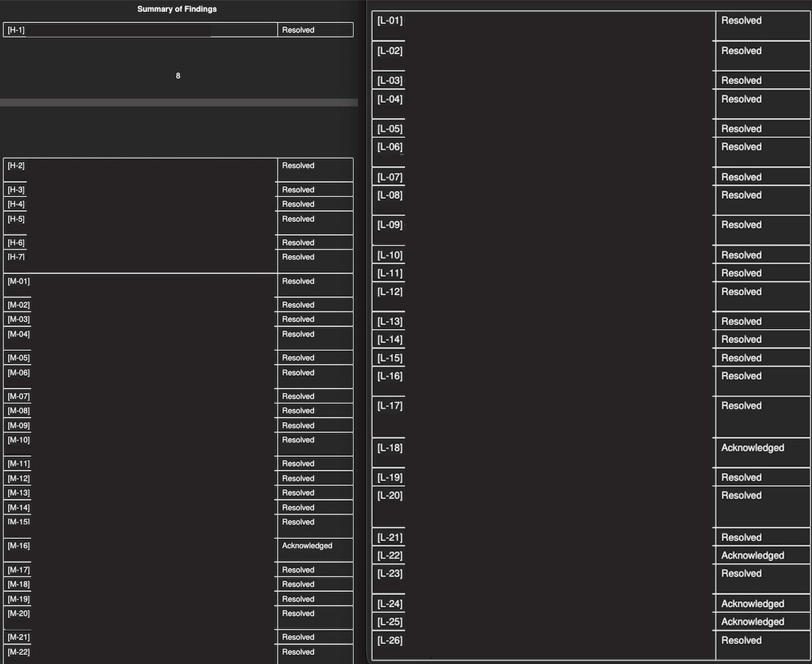The image size is (812, 664).
Task: Click the Acknowledged status of [L-25]
Action: [x=752, y=622]
